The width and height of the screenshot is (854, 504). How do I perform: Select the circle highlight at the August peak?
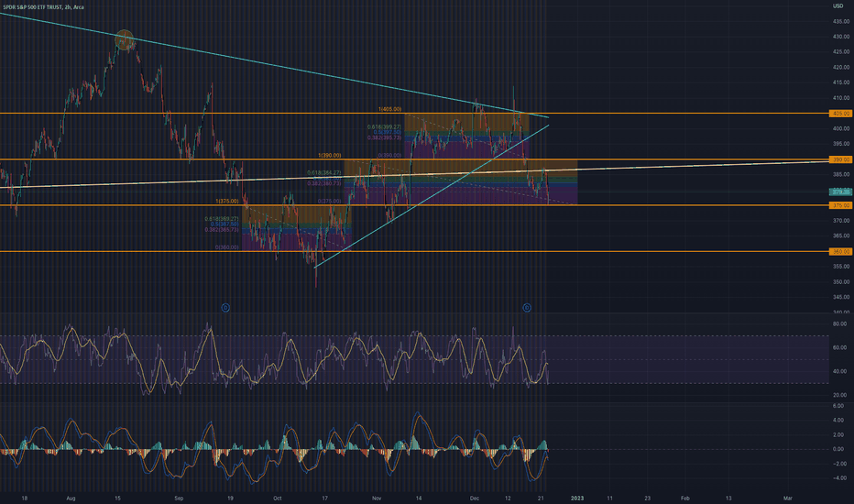125,40
